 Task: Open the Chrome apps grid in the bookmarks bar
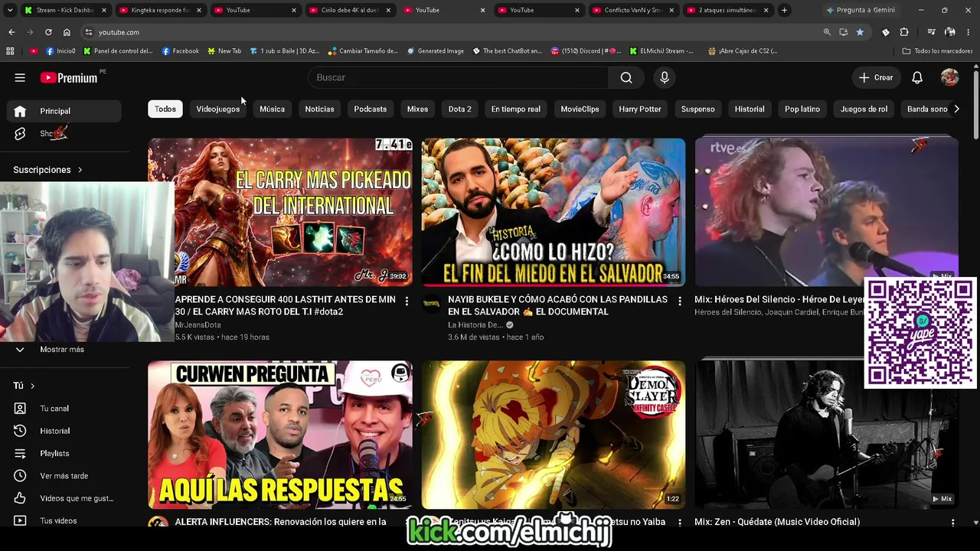10,51
